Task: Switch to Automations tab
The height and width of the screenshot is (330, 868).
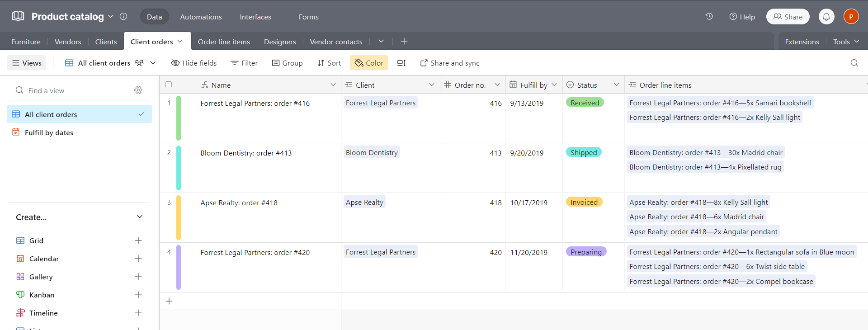Action: point(201,17)
